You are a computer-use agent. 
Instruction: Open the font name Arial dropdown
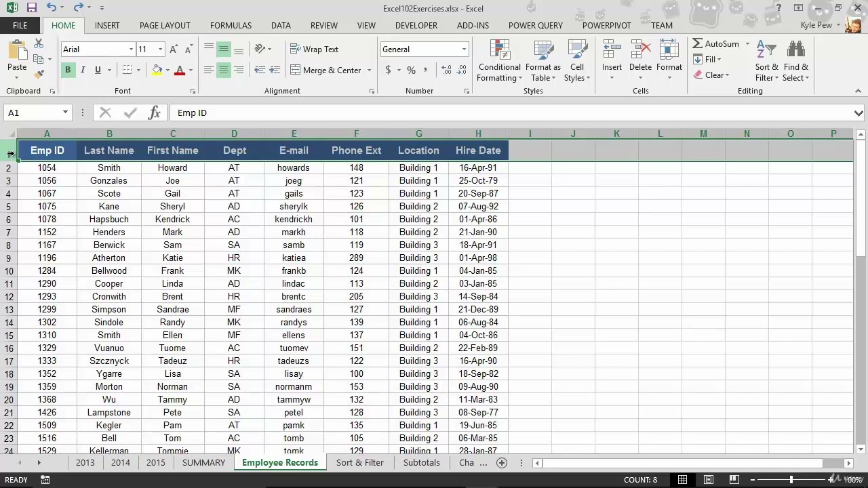coord(131,49)
